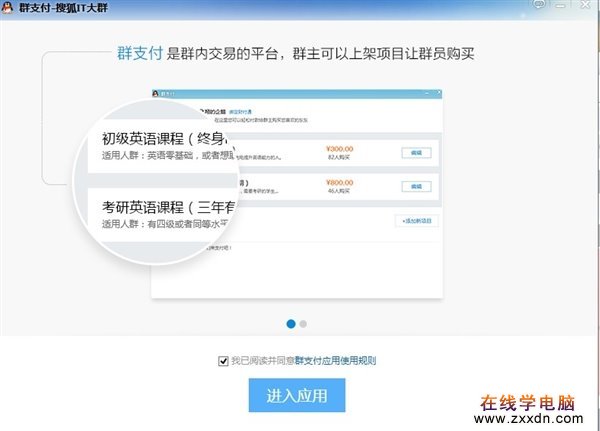Click the 添加新项目 button in preview
This screenshot has width=600, height=431.
[417, 221]
